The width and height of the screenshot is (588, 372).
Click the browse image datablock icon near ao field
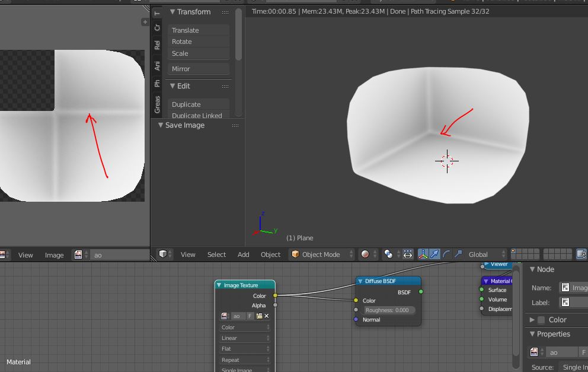224,316
